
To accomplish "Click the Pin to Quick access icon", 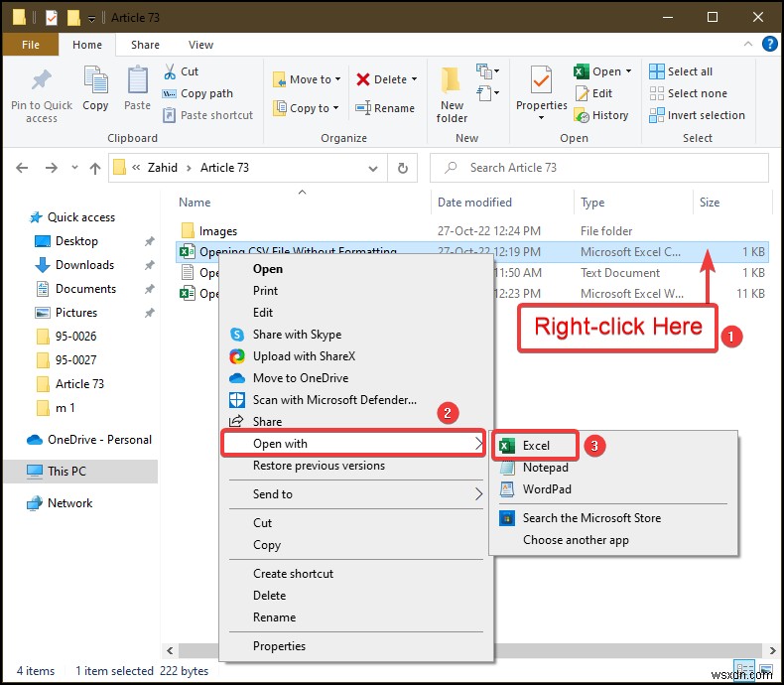I will pos(42,80).
